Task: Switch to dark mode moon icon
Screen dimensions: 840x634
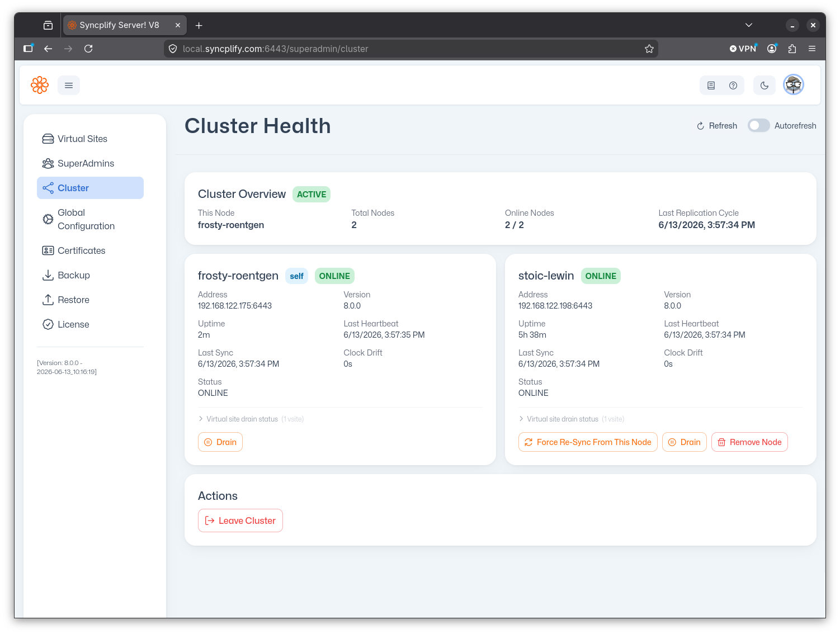Action: coord(765,86)
